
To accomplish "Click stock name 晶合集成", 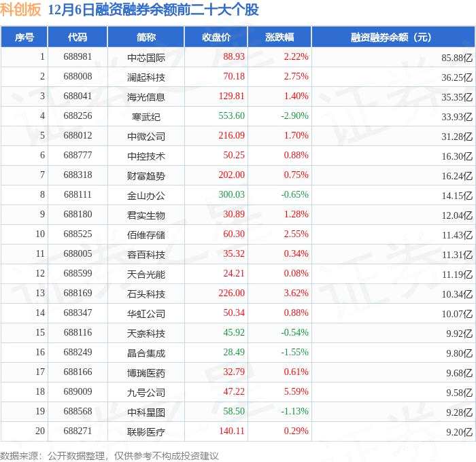I will 146,353.
